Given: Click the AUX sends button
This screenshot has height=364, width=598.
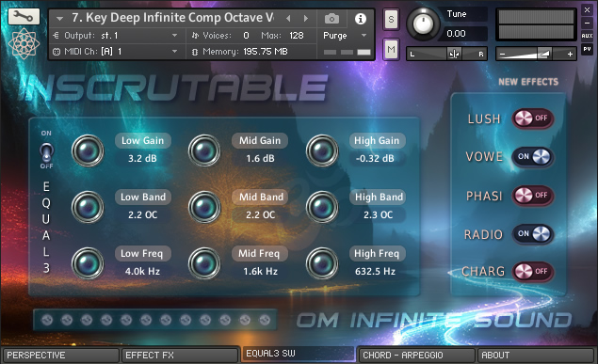Looking at the screenshot, I should (x=587, y=36).
